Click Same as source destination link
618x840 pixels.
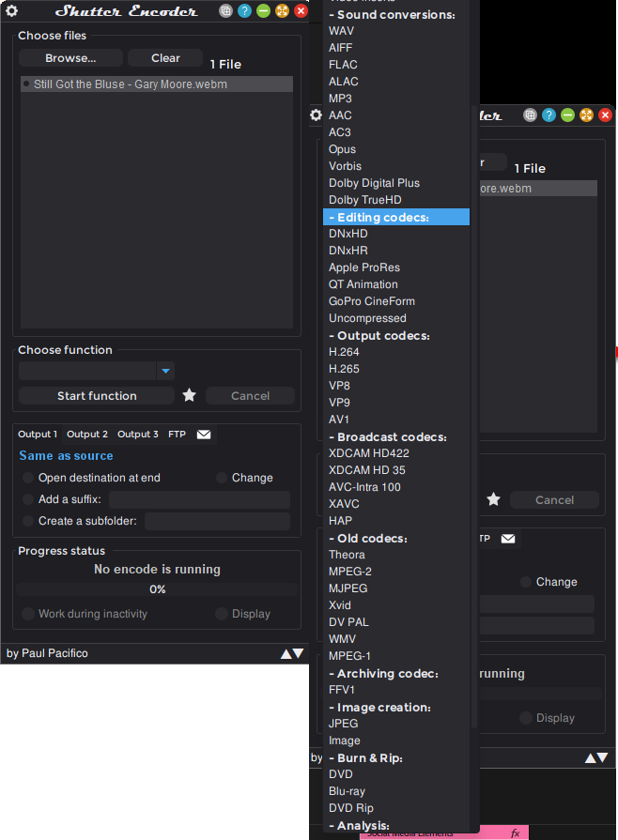pos(66,456)
